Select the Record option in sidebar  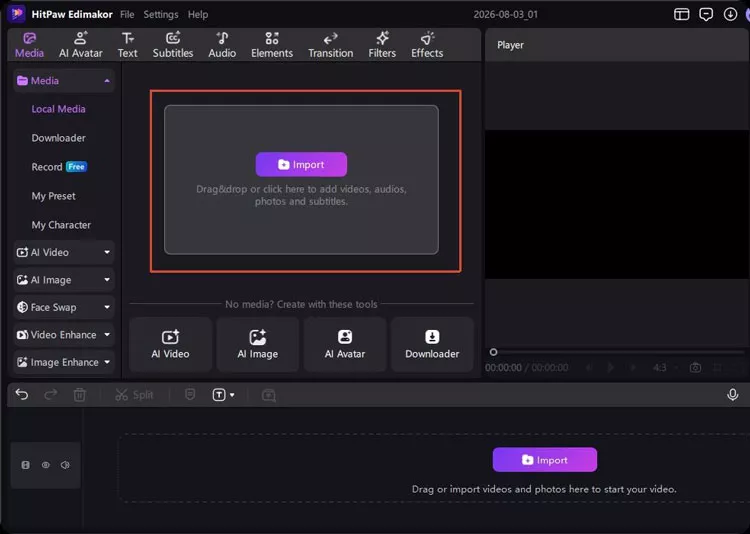(59, 167)
